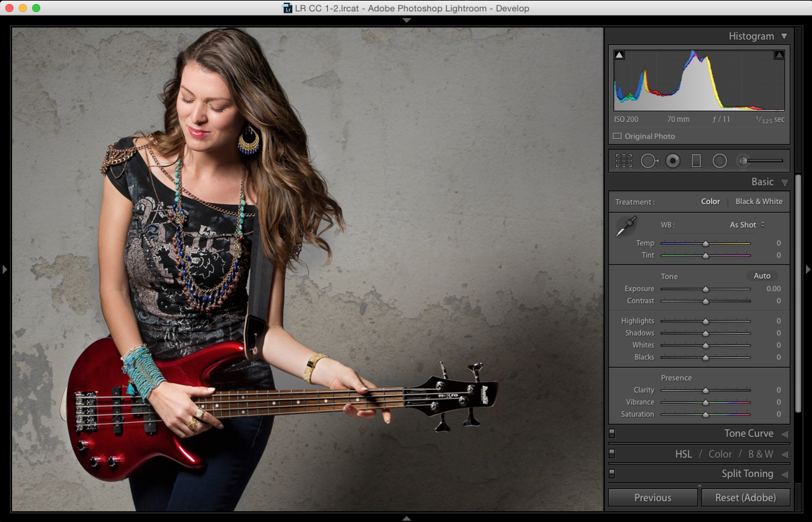This screenshot has width=812, height=522.
Task: Click the Exposure slider handle
Action: tap(705, 289)
